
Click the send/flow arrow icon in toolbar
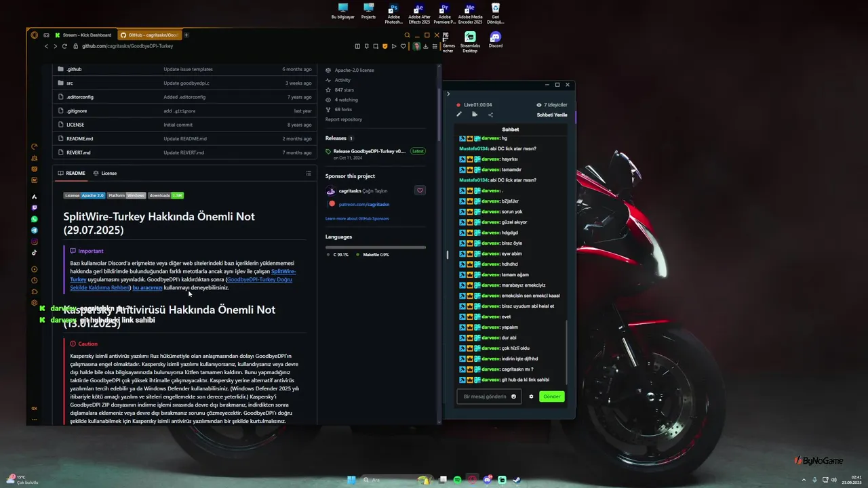click(394, 46)
